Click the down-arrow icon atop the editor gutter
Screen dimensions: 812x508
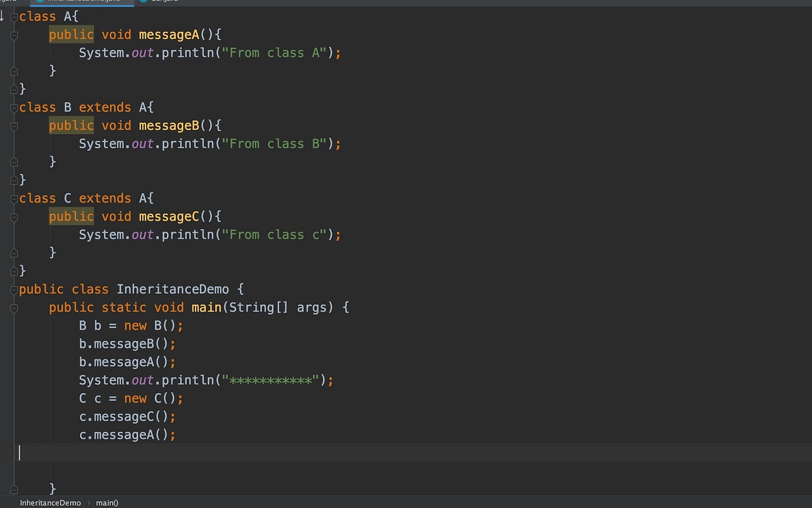point(2,16)
